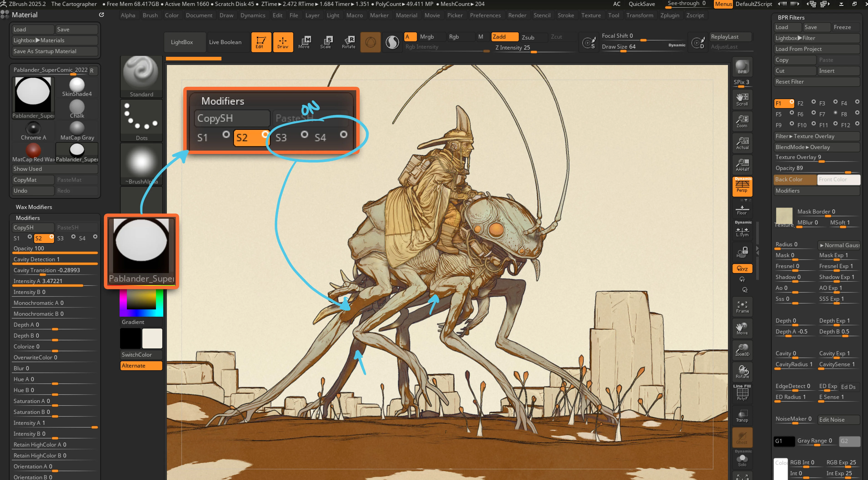Viewport: 868px width, 480px height.
Task: Choose the Rotate tool in the top toolbar
Action: 349,42
